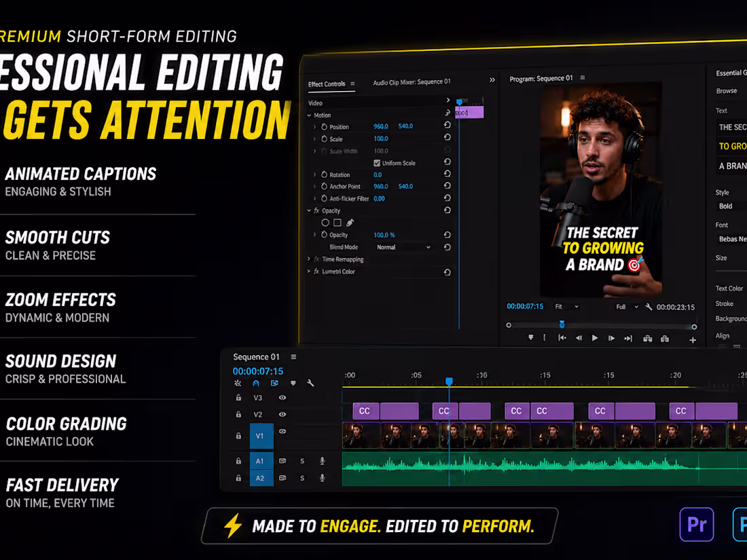
Task: Open Program monitor settings wrench
Action: (649, 307)
